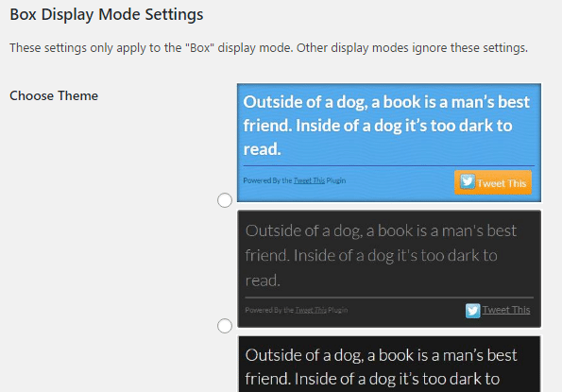
Task: Click the divider line in the blue theme box
Action: 389,166
